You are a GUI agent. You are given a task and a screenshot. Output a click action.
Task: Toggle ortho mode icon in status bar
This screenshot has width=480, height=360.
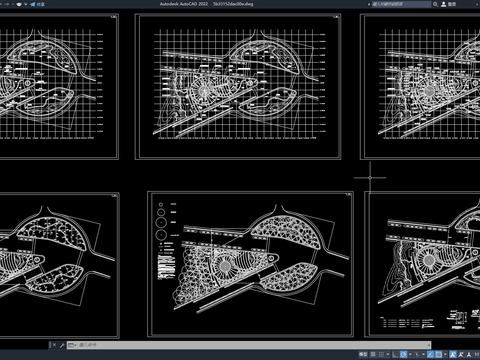tap(395, 354)
